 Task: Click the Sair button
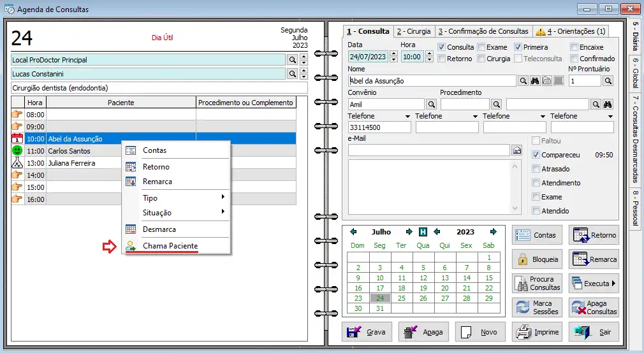[594, 332]
